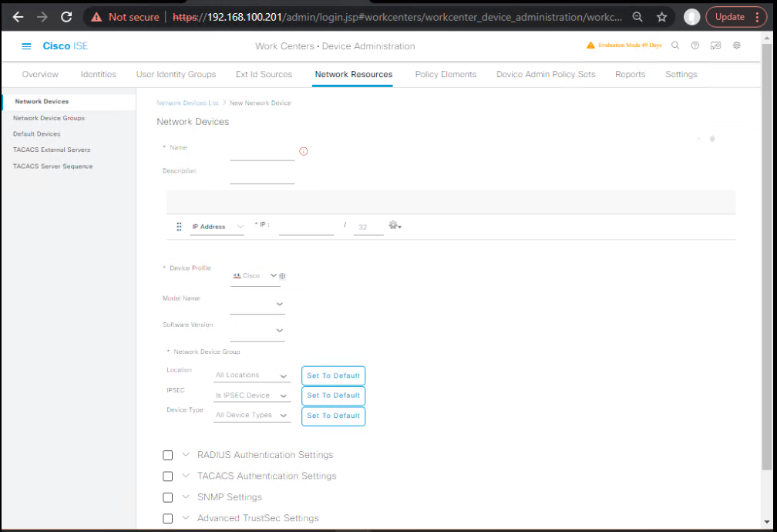Screen dimensions: 777x532
Task: Open the ISE help question icon
Action: click(x=695, y=45)
